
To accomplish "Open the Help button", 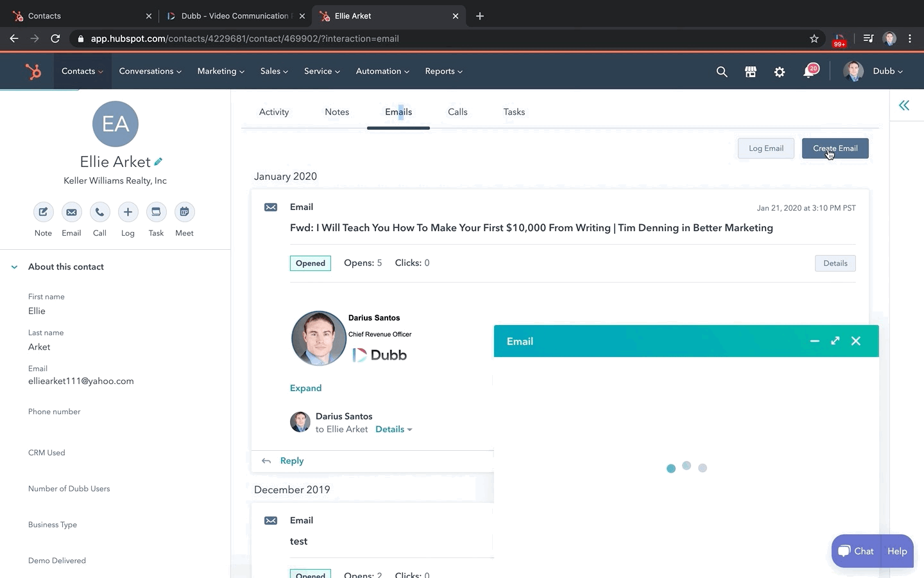I will tap(897, 551).
